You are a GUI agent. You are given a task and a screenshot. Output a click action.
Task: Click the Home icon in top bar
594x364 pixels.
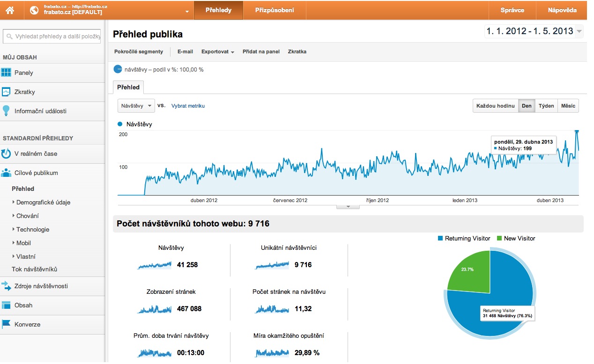click(10, 10)
